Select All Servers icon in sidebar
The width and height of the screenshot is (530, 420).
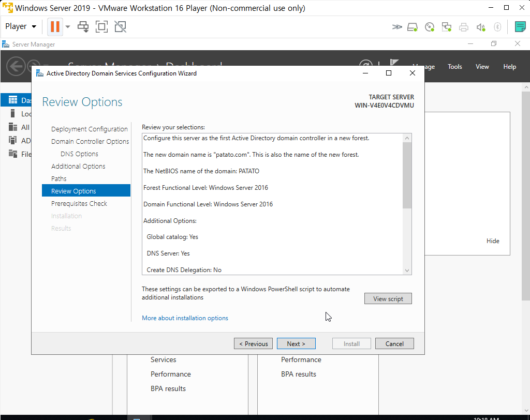[13, 127]
